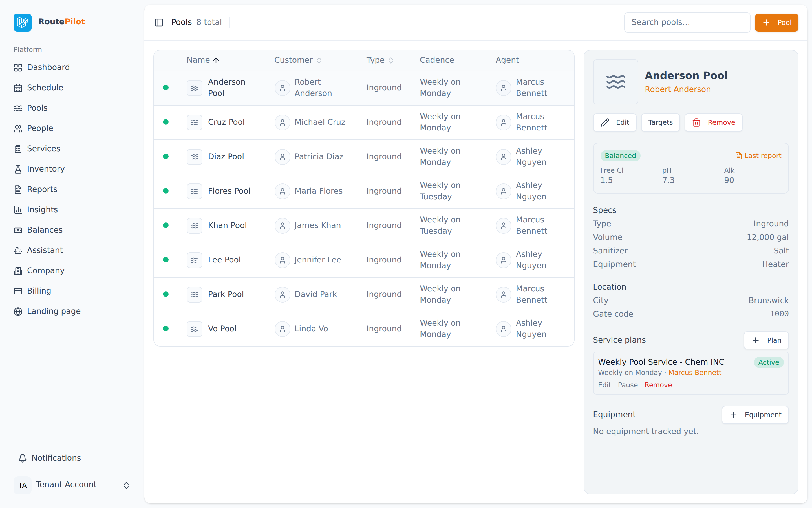
Task: Click the add Equipment button
Action: pos(755,415)
